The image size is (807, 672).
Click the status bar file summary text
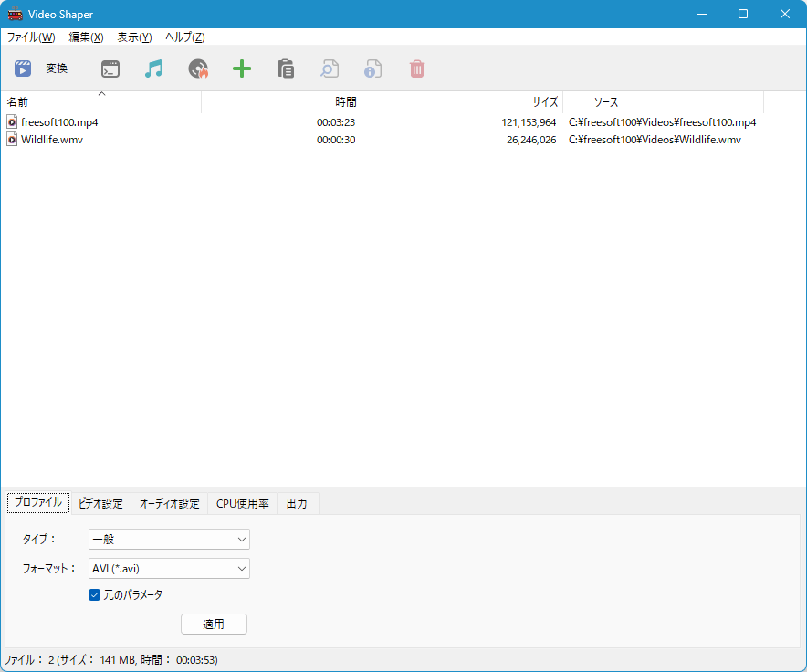tap(110, 659)
